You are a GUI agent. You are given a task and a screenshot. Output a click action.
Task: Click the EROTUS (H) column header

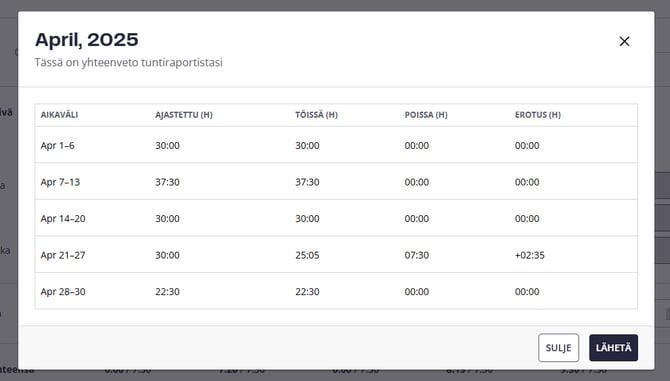pos(538,115)
